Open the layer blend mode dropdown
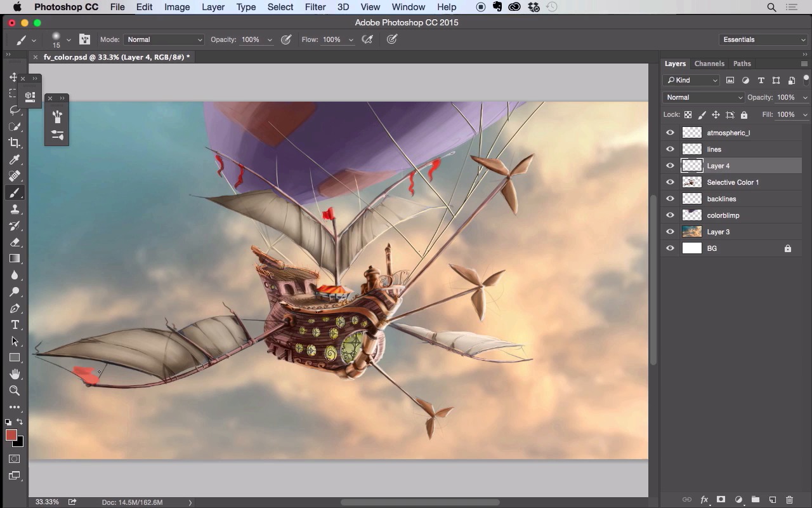Screen dimensions: 812x508 [703, 97]
